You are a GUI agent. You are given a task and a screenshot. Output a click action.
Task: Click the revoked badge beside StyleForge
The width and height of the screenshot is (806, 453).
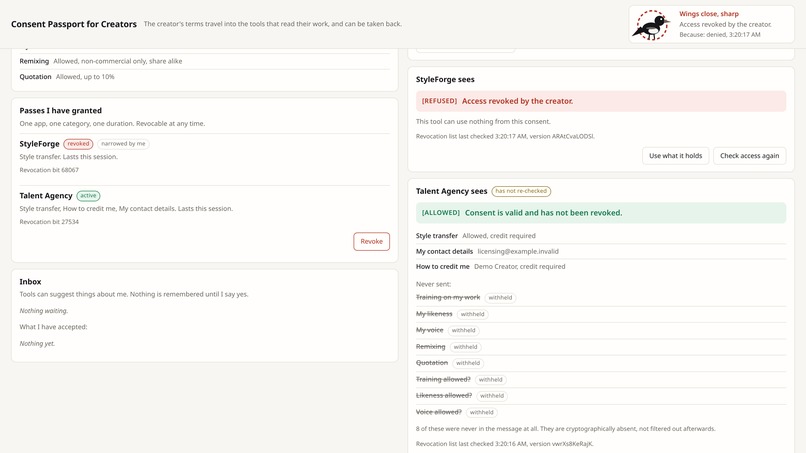[x=78, y=144]
